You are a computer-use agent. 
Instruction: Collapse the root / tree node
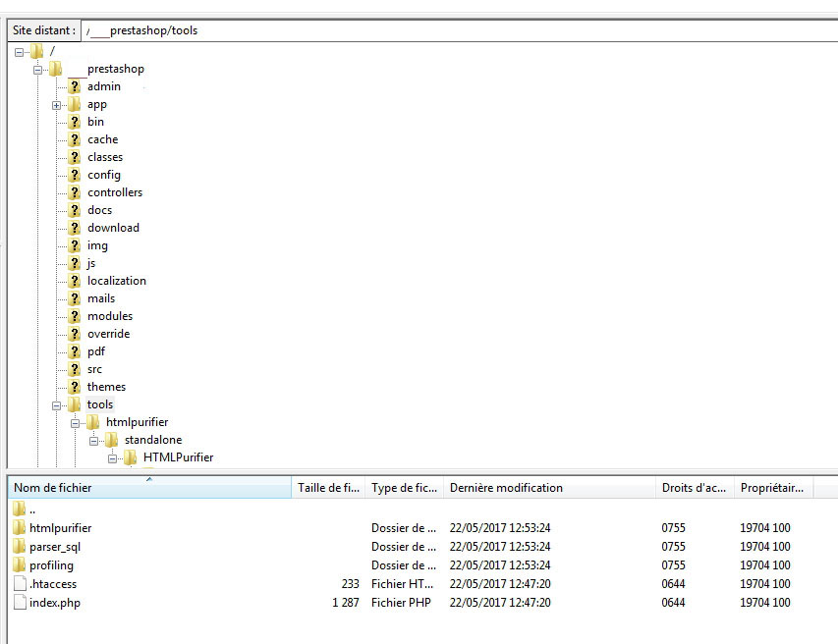[20, 52]
